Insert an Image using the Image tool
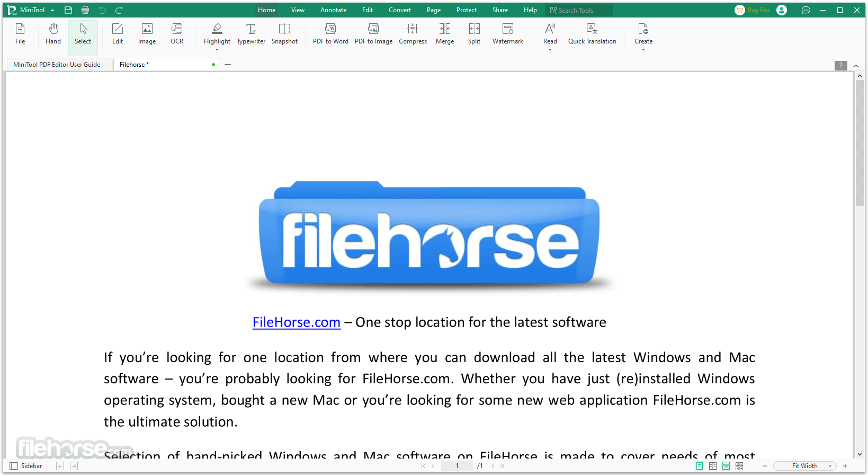This screenshot has height=475, width=868. tap(147, 34)
